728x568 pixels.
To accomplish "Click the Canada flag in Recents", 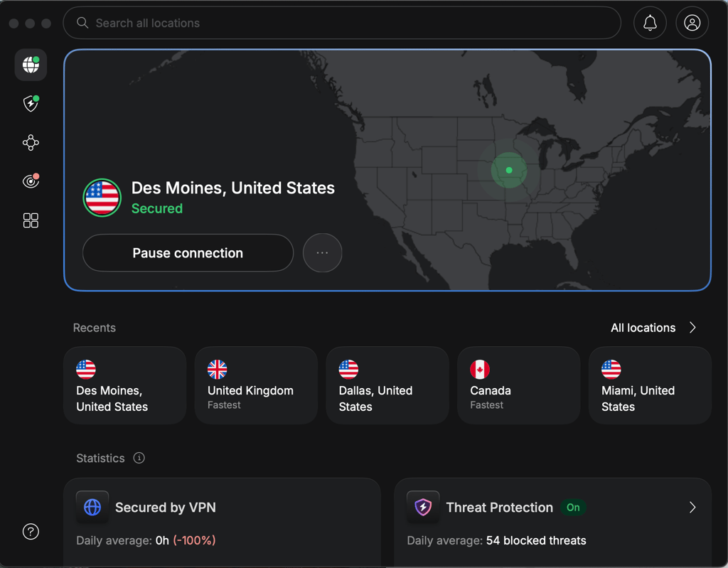I will [x=480, y=370].
